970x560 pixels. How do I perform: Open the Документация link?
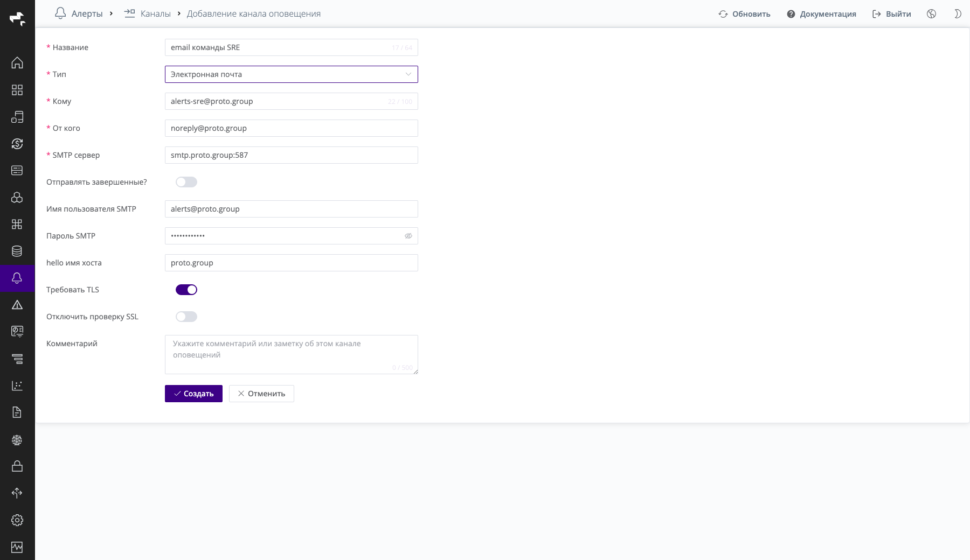pos(821,14)
